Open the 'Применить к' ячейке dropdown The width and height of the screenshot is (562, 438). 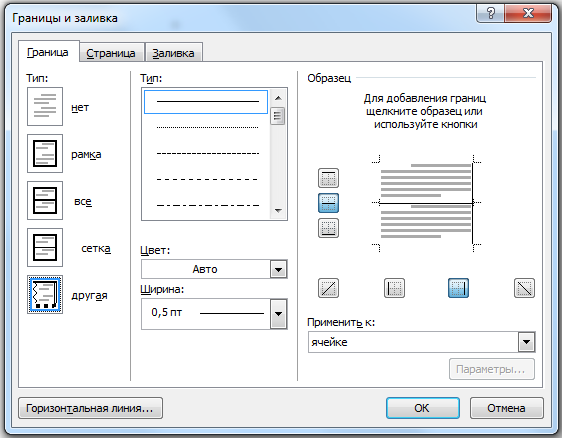point(526,342)
